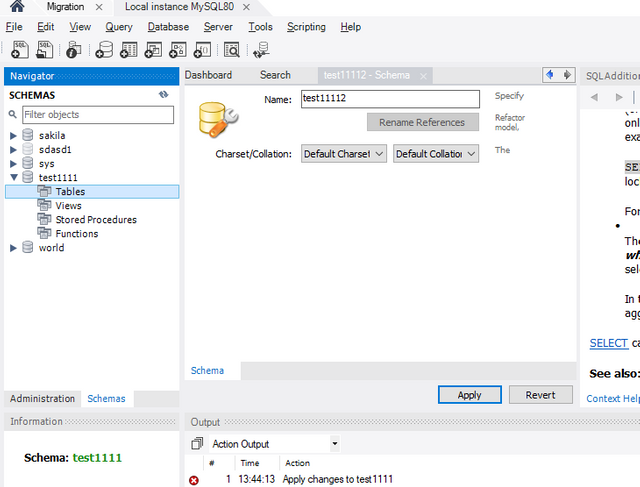Screen dimensions: 640x487
Task: Click the world database icon
Action: coord(28,247)
